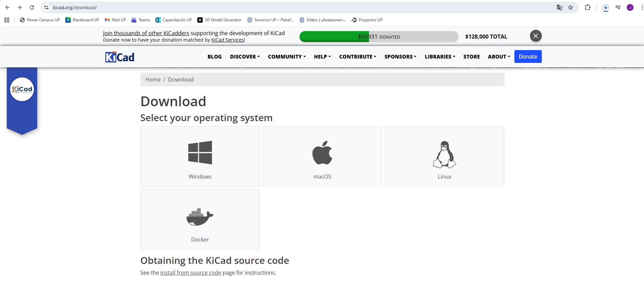Open the Chrome three-dot menu
The image size is (644, 297).
pos(642,7)
